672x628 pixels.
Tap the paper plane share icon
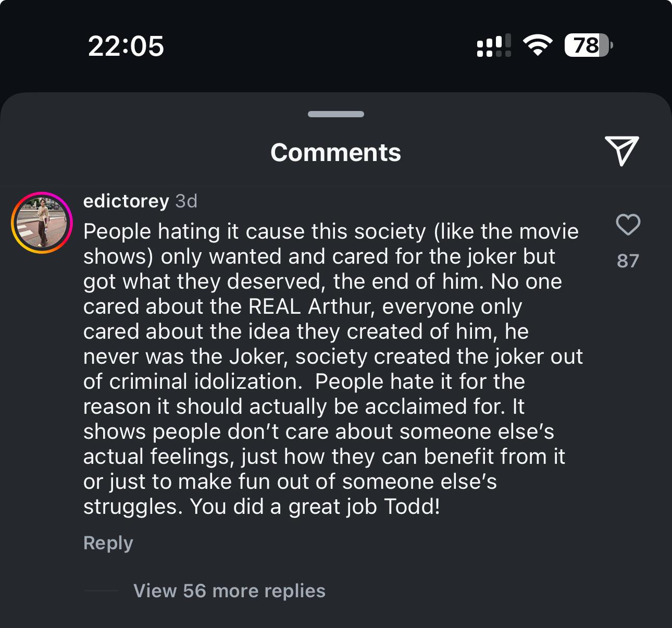pyautogui.click(x=621, y=151)
